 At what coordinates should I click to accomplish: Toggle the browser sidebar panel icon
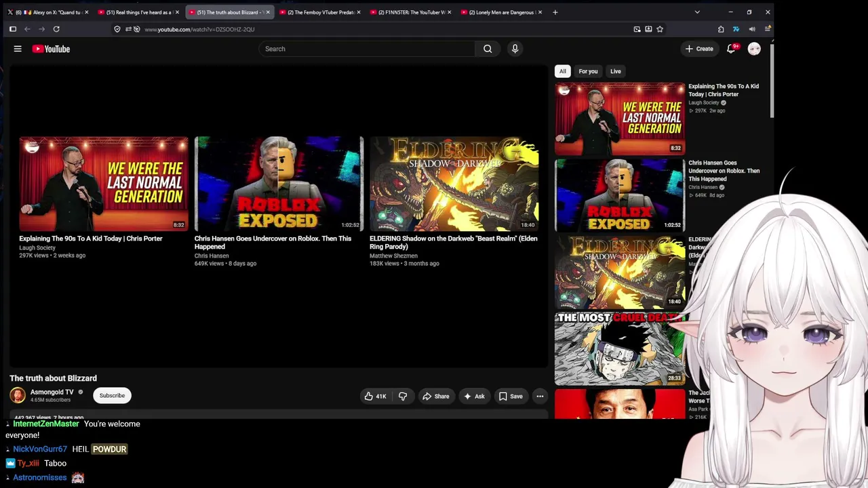pyautogui.click(x=12, y=29)
